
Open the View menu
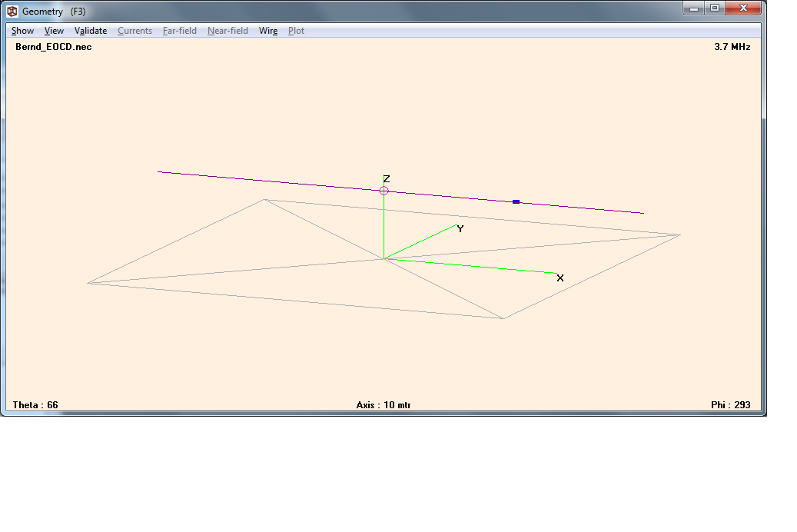tap(54, 31)
